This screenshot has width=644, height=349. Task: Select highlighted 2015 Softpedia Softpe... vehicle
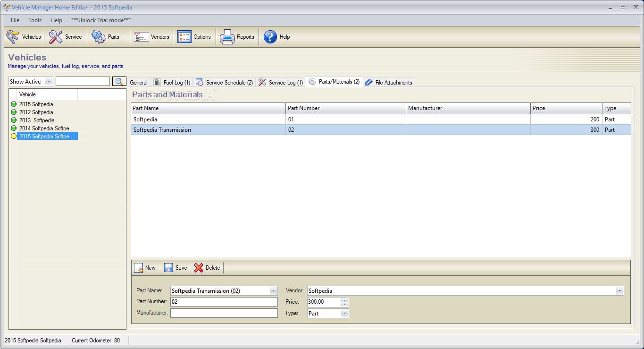click(47, 136)
